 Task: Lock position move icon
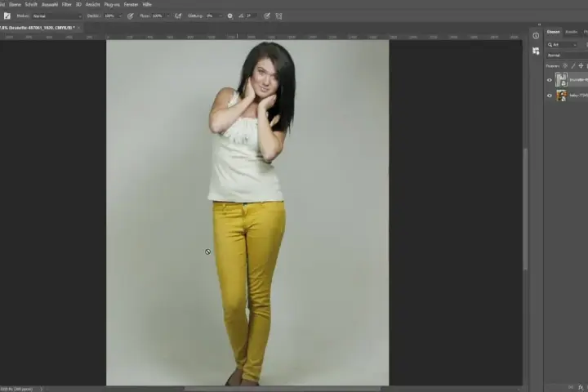click(581, 66)
